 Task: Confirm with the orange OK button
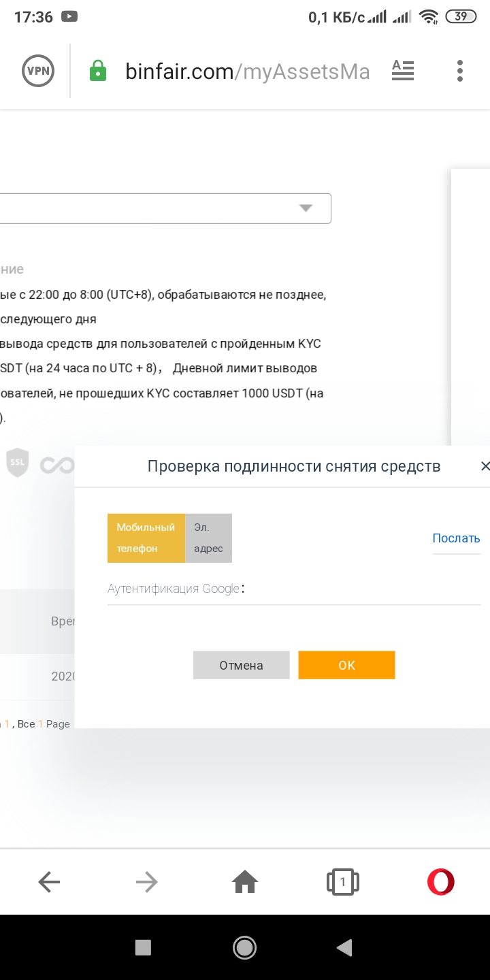tap(346, 665)
